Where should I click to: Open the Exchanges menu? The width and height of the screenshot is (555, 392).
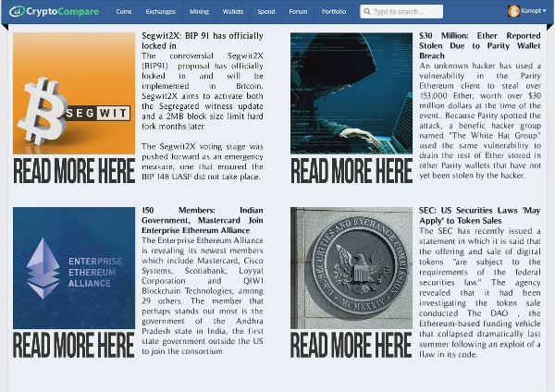point(160,12)
